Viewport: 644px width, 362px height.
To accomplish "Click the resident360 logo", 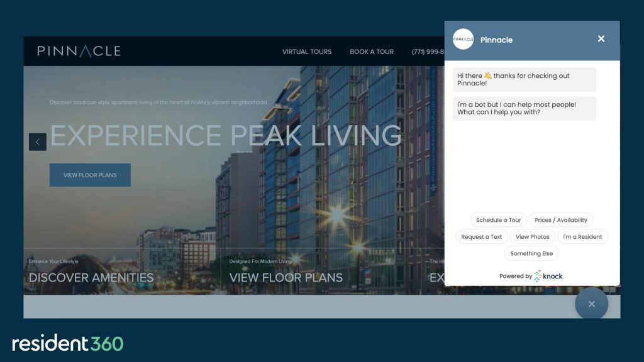I will coord(67,344).
